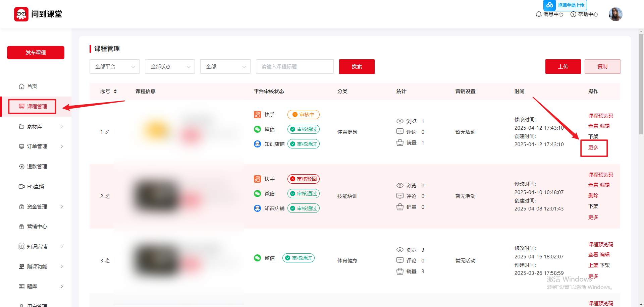644x307 pixels.
Task: Go to 首页 in the sidebar
Action: (32, 86)
